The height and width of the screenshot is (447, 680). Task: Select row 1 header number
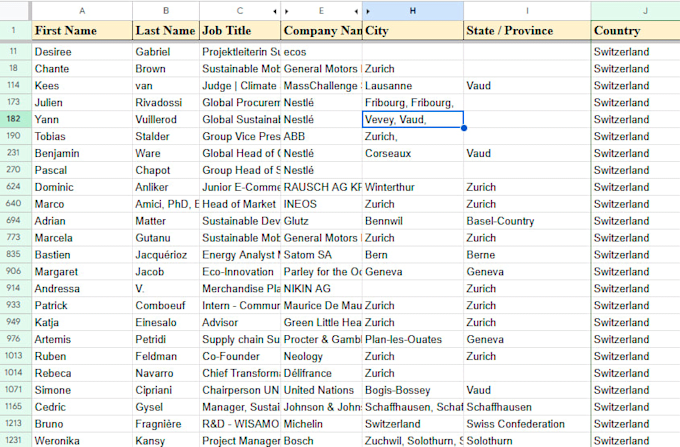click(13, 30)
